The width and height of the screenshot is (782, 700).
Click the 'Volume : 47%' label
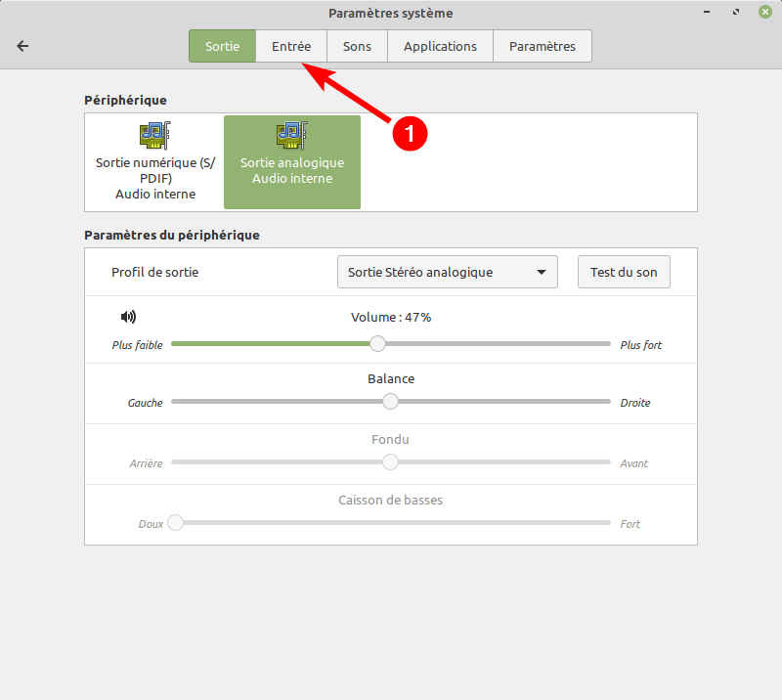[x=391, y=318]
